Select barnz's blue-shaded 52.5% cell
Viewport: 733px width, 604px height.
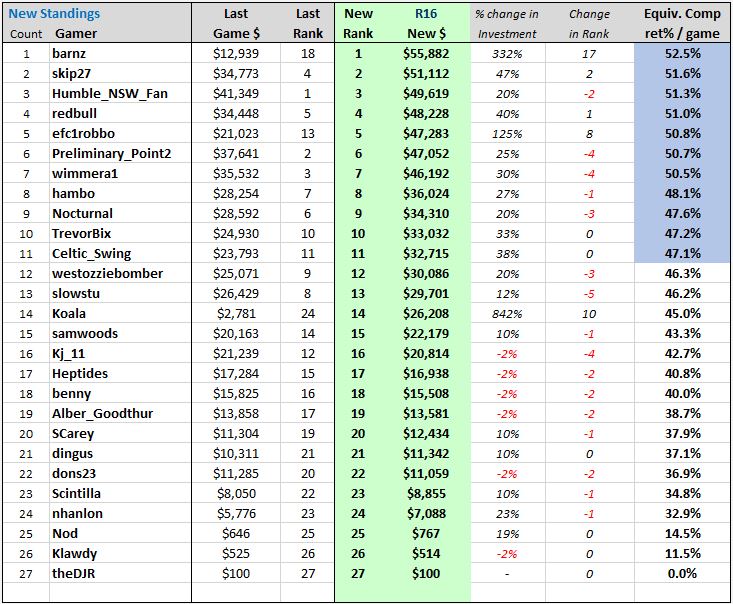(683, 54)
